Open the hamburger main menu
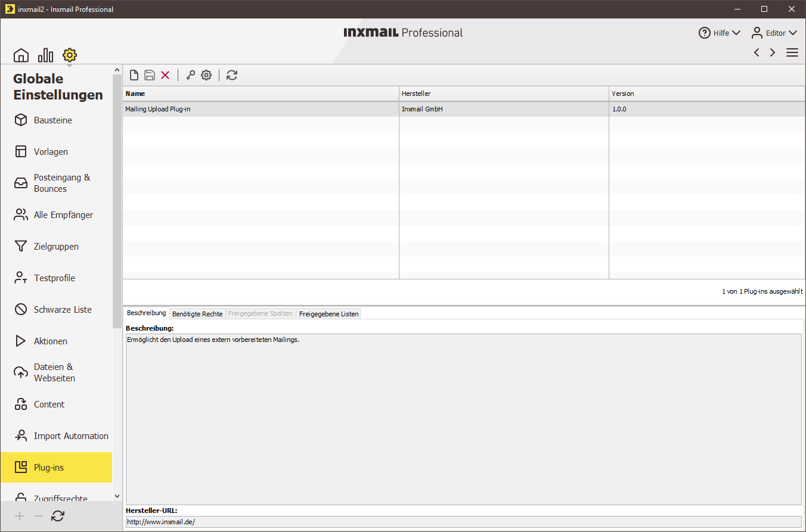Screen dimensions: 806x532 [x=792, y=52]
